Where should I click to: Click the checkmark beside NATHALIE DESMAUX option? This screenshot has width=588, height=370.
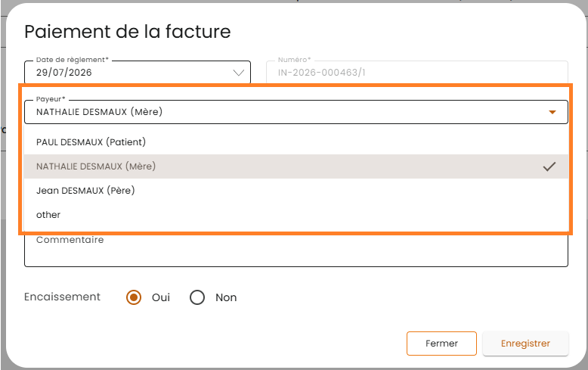pyautogui.click(x=549, y=166)
